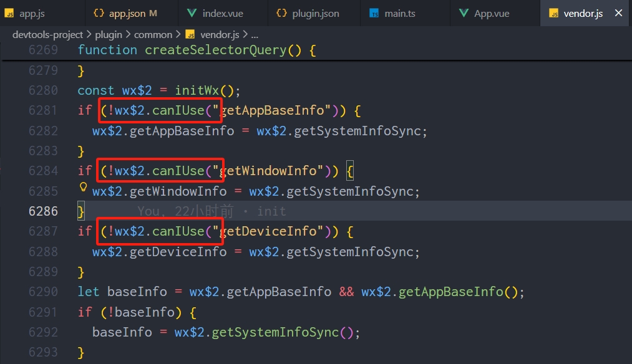Click the JSON braces icon on plugin.json tab

(x=281, y=13)
